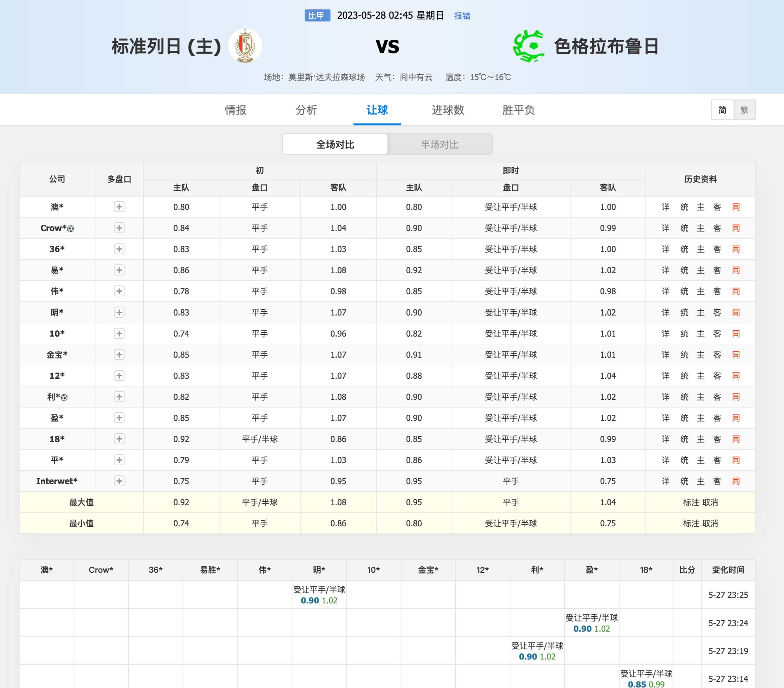The height and width of the screenshot is (688, 784).
Task: Click the Cercle Brugge green logo
Action: click(529, 46)
